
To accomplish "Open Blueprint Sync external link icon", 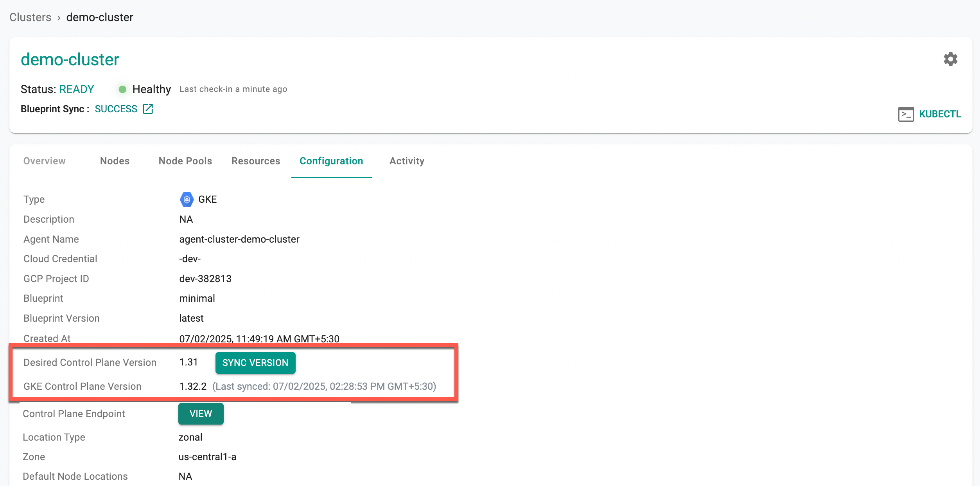I will tap(148, 109).
